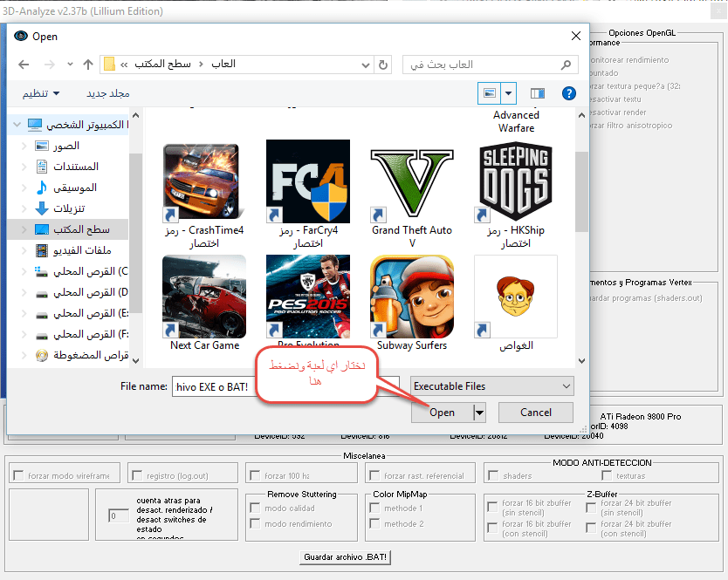Open the recent locations dropdown arrow
728x580 pixels.
click(70, 65)
